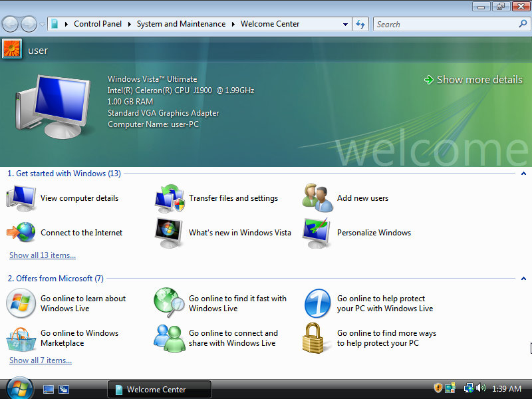
Task: Open the recent pages dropdown arrow
Action: tap(43, 25)
